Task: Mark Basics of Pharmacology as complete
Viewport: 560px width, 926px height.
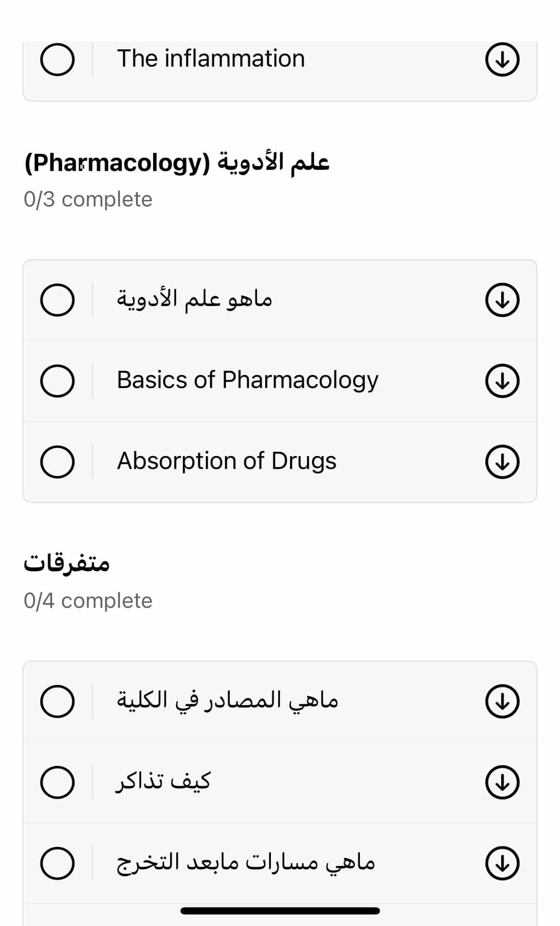Action: (x=57, y=381)
